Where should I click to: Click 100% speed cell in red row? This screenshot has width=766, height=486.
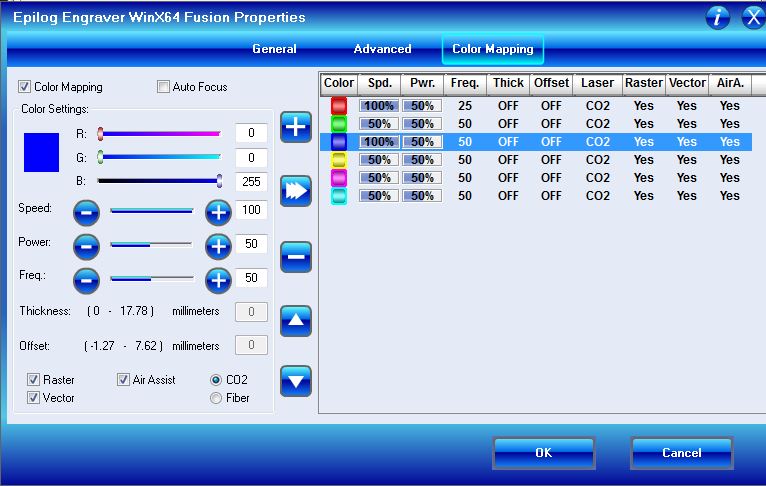(379, 106)
